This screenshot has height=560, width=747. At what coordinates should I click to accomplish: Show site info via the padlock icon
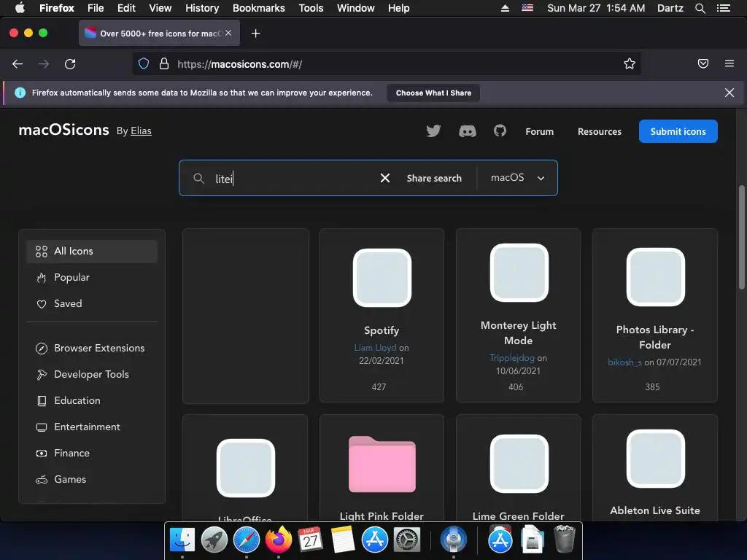pos(164,64)
